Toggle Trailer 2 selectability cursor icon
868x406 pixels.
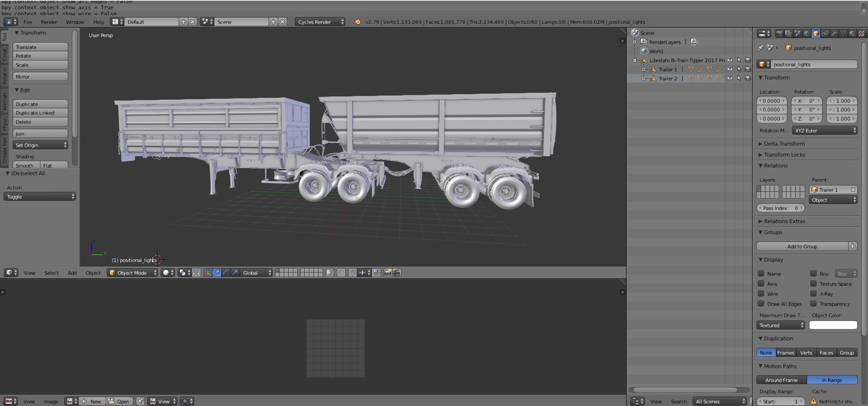739,78
